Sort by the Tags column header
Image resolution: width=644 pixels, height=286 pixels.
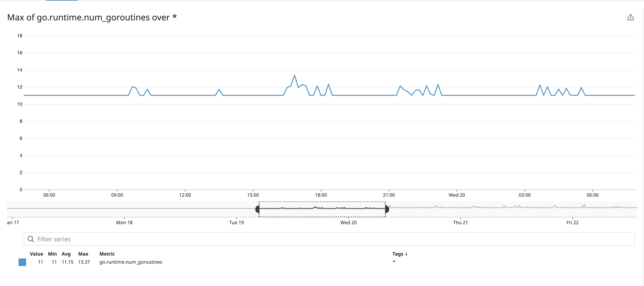point(397,254)
